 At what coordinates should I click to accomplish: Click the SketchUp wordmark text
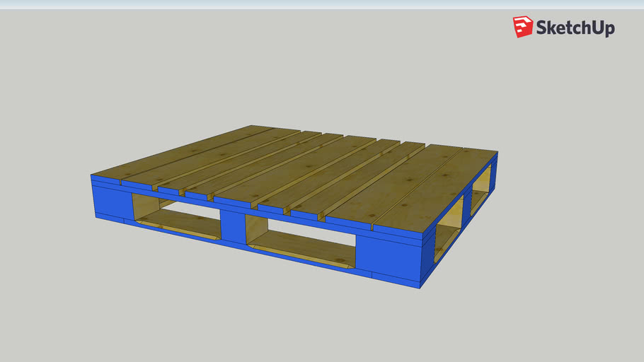coord(575,28)
